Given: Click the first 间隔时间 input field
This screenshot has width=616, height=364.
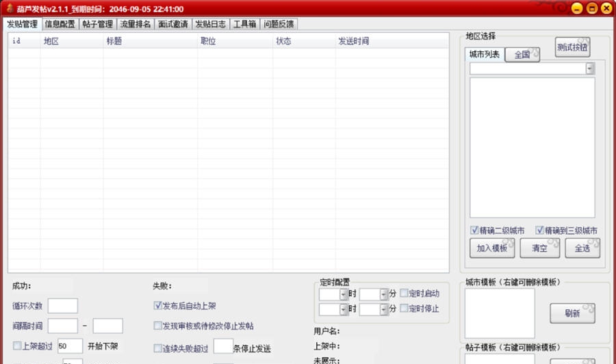Looking at the screenshot, I should pyautogui.click(x=63, y=326).
